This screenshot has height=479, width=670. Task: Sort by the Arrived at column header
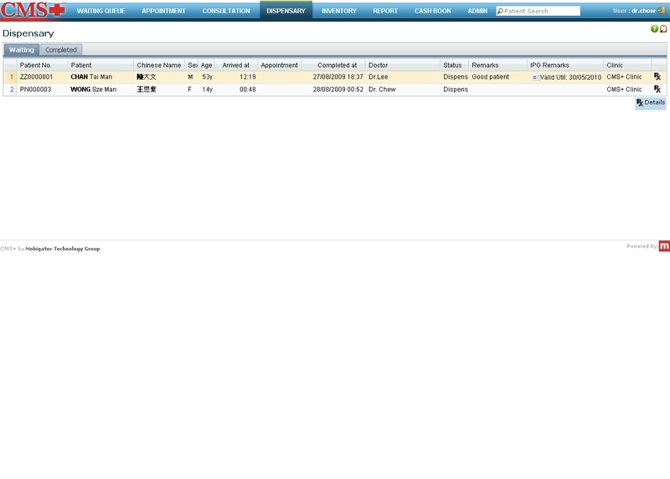coord(236,65)
